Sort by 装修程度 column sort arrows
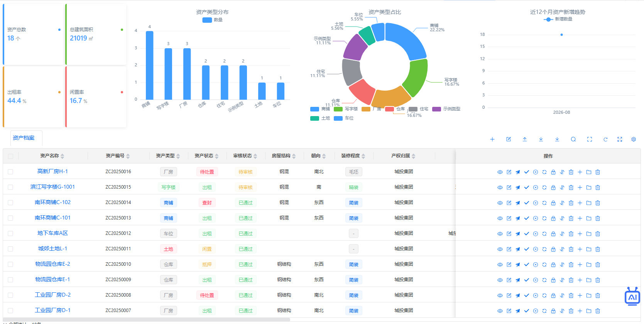Screen dimensions: 644x324 363,156
